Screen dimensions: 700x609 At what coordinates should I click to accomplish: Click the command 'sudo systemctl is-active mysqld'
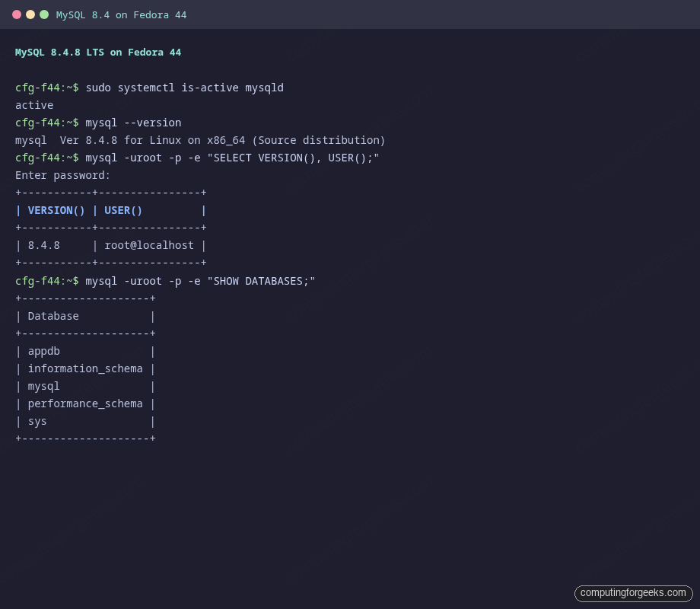[184, 88]
